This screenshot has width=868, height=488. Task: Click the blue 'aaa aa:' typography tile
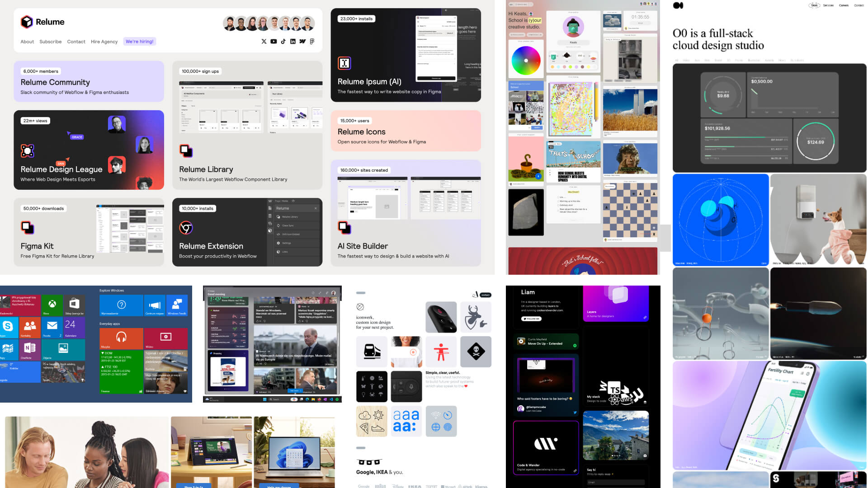[x=406, y=421]
